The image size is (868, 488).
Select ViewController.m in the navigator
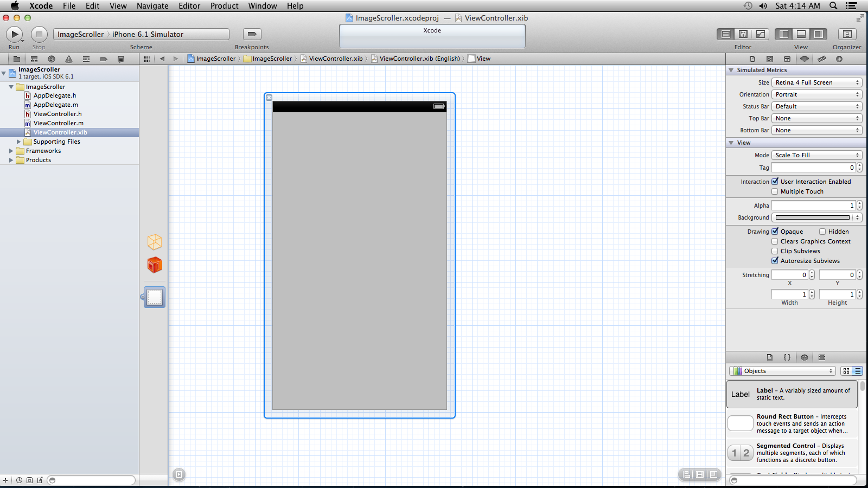tap(59, 123)
